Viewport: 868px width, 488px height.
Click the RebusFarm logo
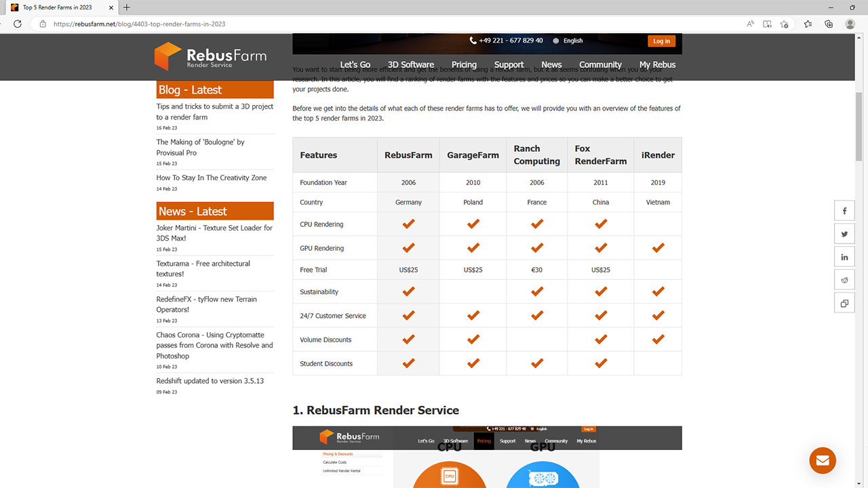pos(210,56)
